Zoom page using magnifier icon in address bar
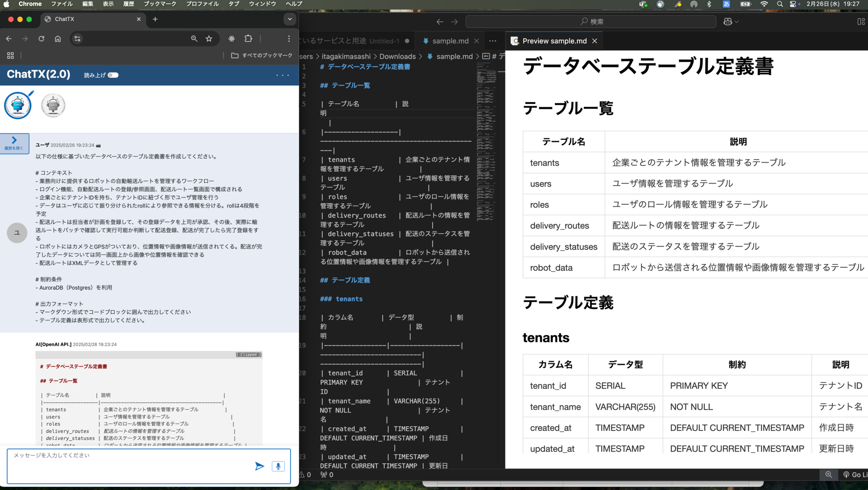The width and height of the screenshot is (868, 490). 194,39
